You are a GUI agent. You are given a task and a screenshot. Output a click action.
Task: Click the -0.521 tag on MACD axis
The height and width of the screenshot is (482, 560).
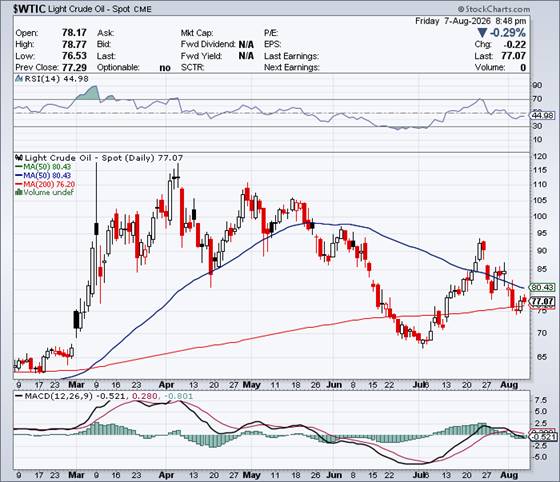coord(543,437)
